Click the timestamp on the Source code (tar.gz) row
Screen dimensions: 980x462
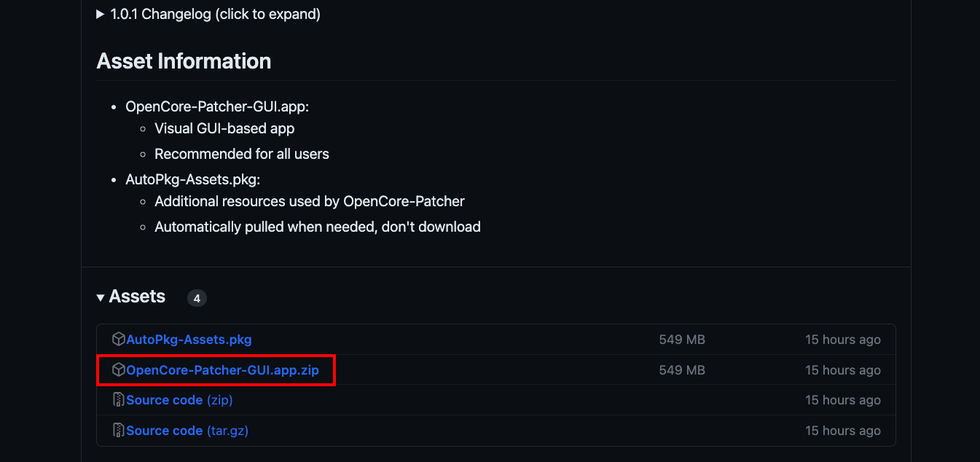click(842, 431)
